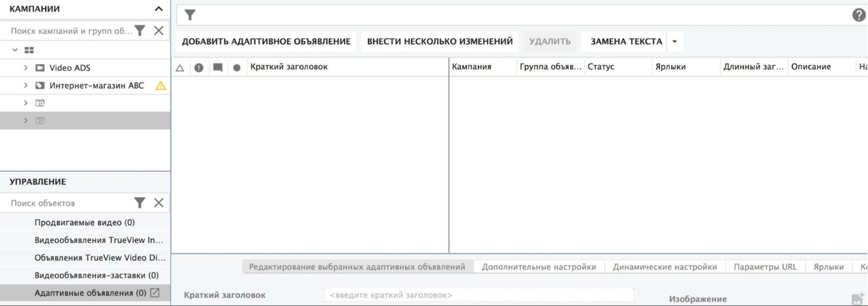Open warning triangle next to Интернет-магазин ABC

[160, 86]
